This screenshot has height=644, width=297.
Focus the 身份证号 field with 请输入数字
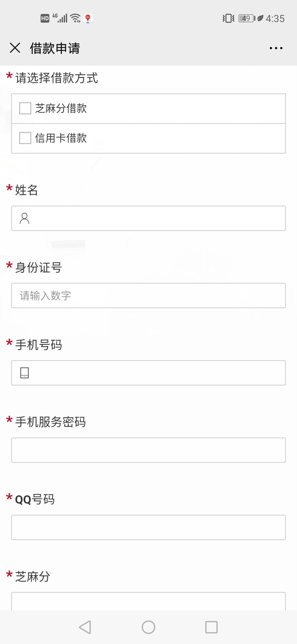coord(148,296)
